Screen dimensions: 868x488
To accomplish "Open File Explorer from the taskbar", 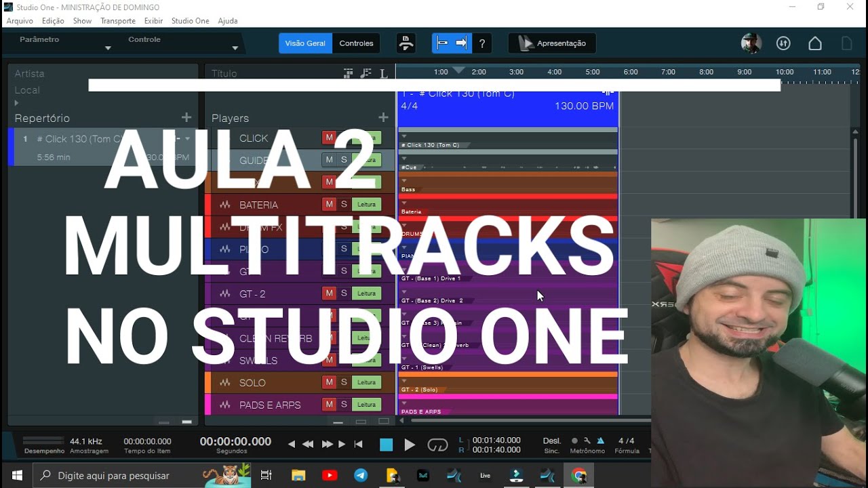I will click(x=298, y=475).
